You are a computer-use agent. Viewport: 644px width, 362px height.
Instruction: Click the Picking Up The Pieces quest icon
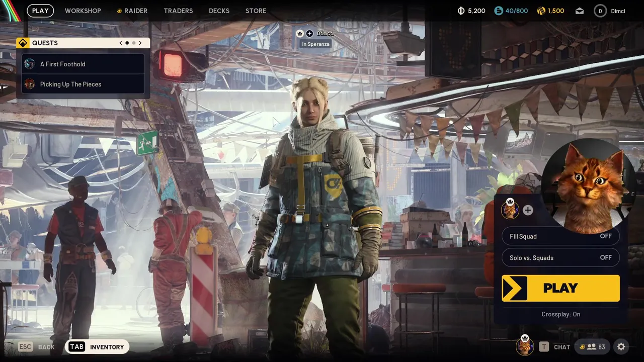pyautogui.click(x=30, y=84)
